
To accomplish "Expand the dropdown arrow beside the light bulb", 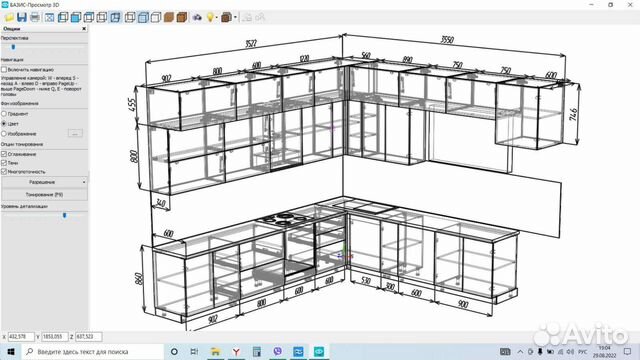I will click(216, 18).
